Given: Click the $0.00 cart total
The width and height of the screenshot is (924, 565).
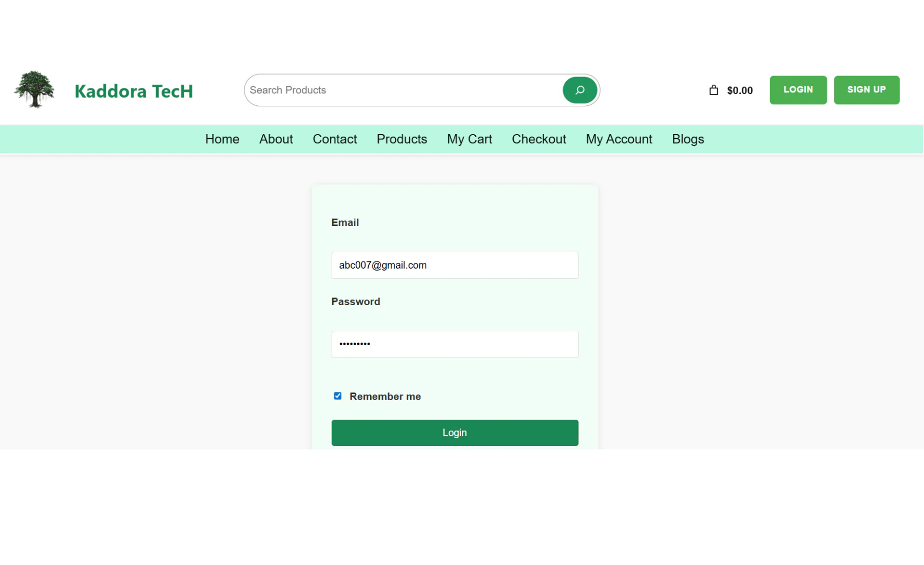Looking at the screenshot, I should [x=740, y=91].
